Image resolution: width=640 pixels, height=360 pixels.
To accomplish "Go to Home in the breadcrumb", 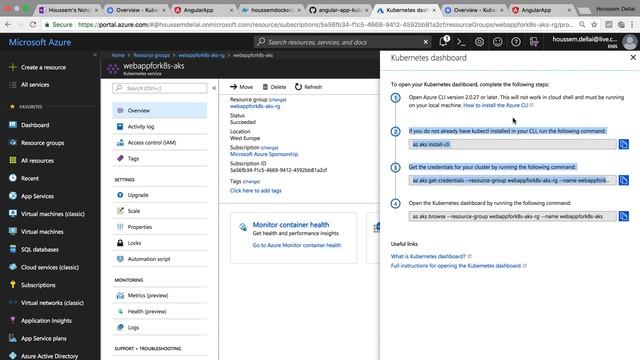I will 118,55.
